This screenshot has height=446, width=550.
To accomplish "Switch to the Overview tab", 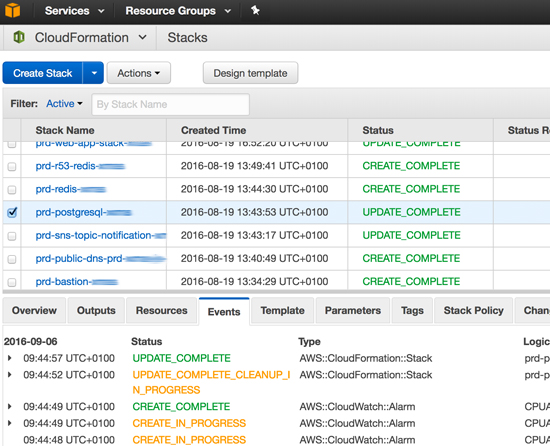I will click(x=34, y=310).
